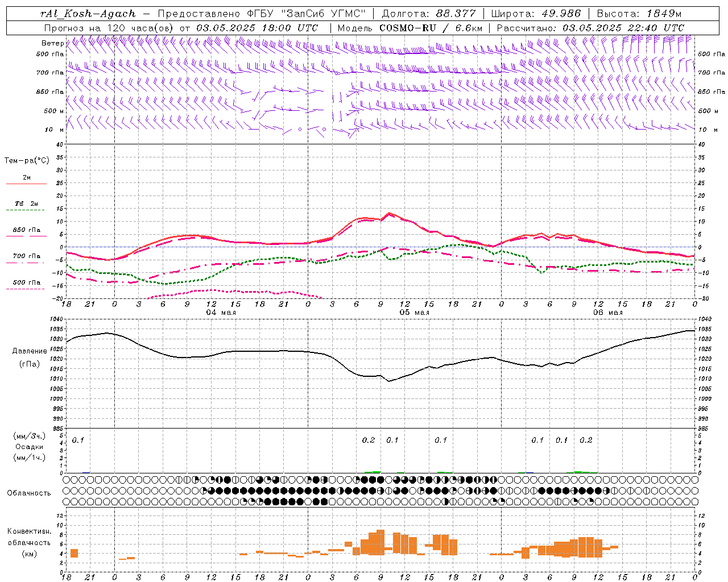Click the 04 мая date label
The height and width of the screenshot is (582, 728).
(221, 313)
